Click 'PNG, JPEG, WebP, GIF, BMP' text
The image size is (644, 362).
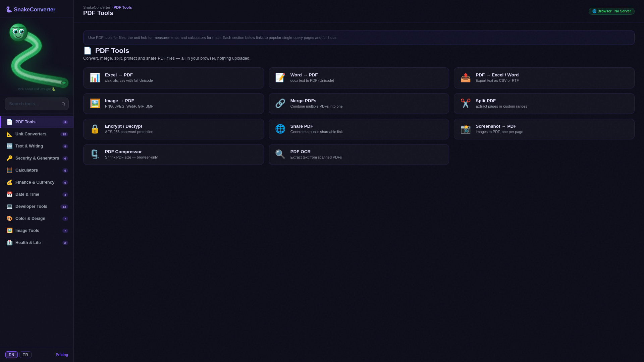point(129,106)
